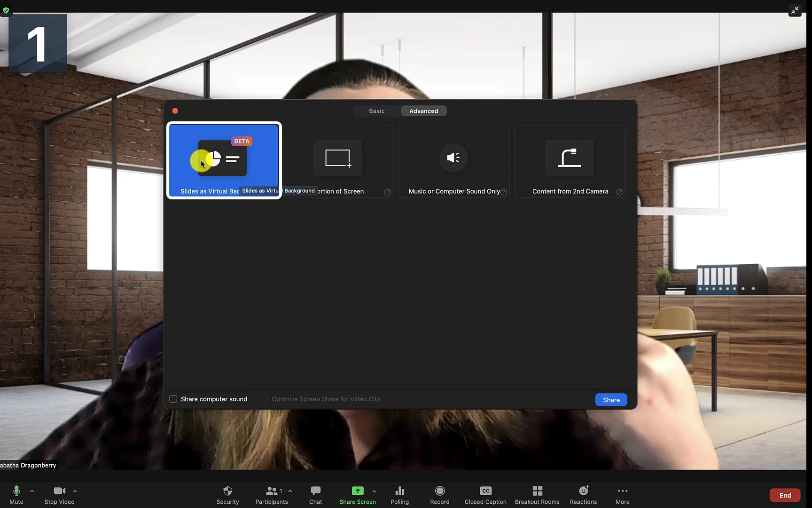Check Optimize Screen Share for Video Clip
The image size is (812, 508).
(x=264, y=399)
